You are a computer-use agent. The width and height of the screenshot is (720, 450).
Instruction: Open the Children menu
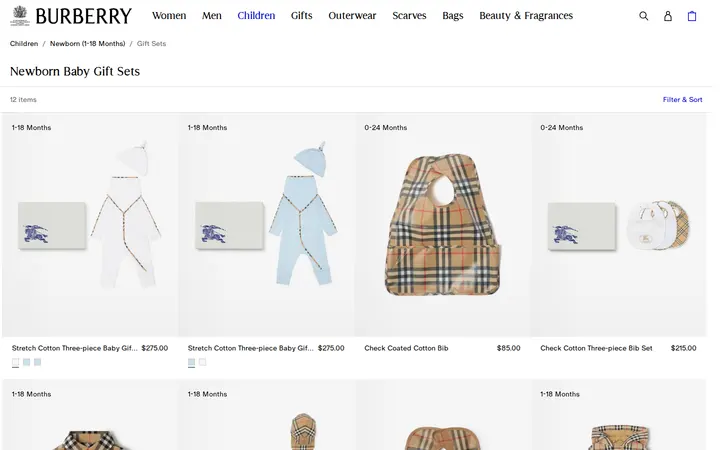256,16
